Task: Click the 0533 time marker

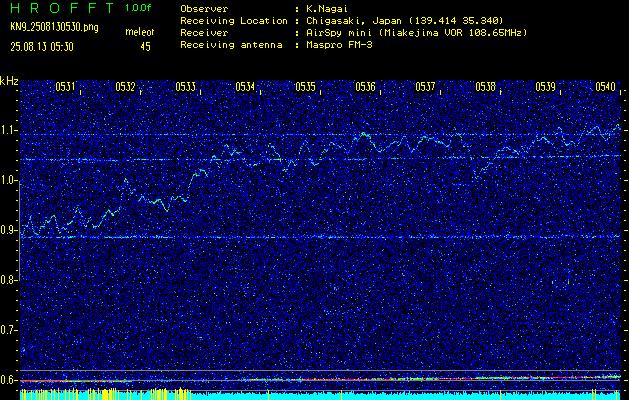Action: pos(185,87)
